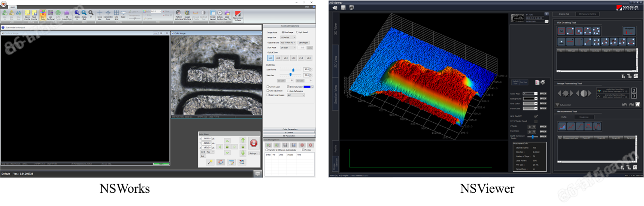The width and height of the screenshot is (644, 206).
Task: Click Load Raw File in NSWorks ribbon
Action: click(x=227, y=15)
